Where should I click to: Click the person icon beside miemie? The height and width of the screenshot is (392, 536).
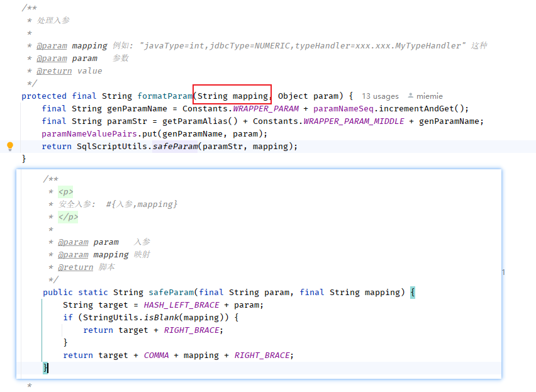[x=411, y=96]
